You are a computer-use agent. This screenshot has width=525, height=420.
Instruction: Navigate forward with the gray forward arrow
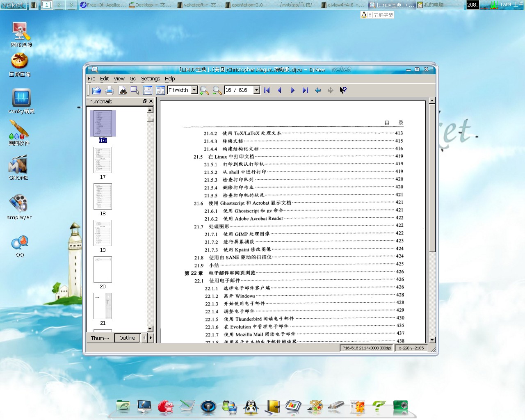[331, 90]
